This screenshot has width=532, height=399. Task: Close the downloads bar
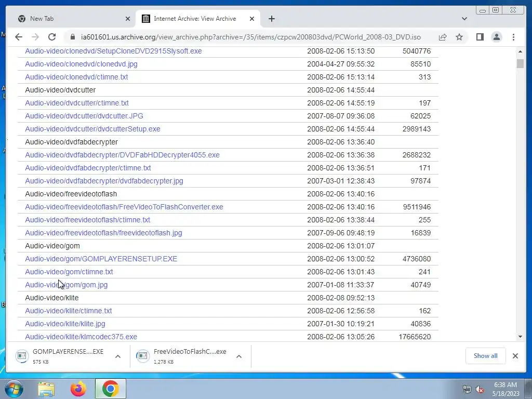tap(515, 355)
